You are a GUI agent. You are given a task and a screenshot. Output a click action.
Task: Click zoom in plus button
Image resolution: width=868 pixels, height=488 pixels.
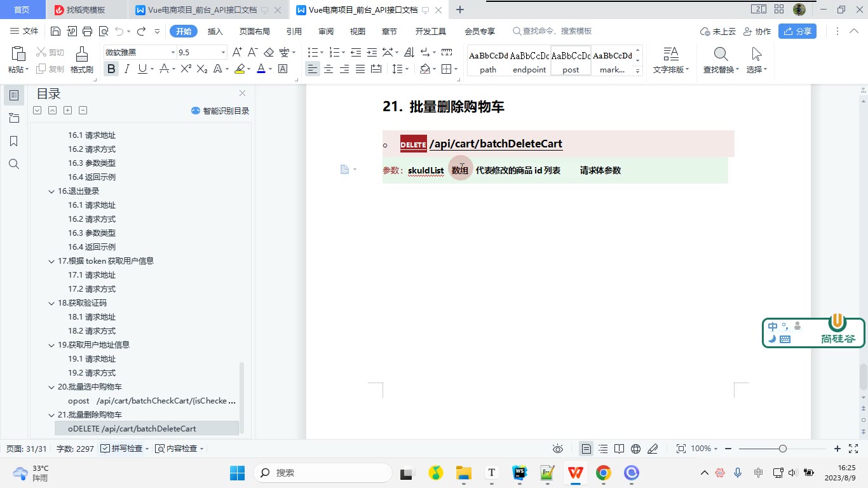[837, 449]
